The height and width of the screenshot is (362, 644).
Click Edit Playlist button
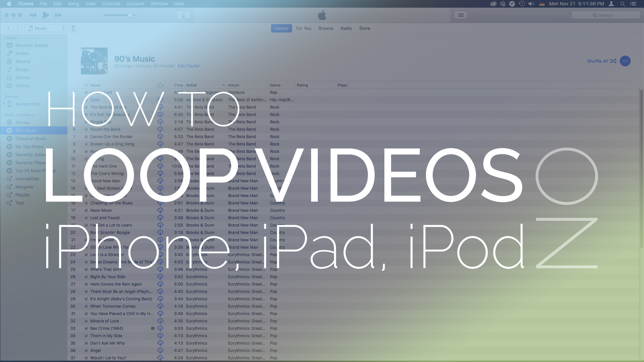[x=189, y=65]
